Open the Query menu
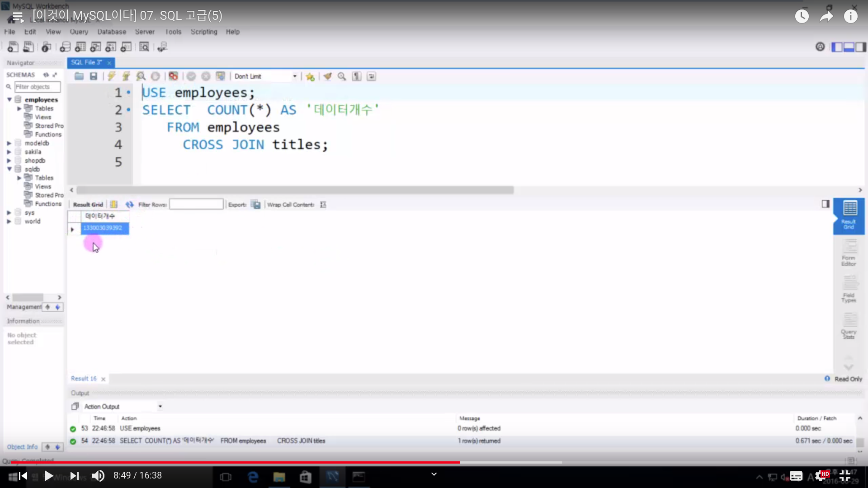 click(x=79, y=32)
